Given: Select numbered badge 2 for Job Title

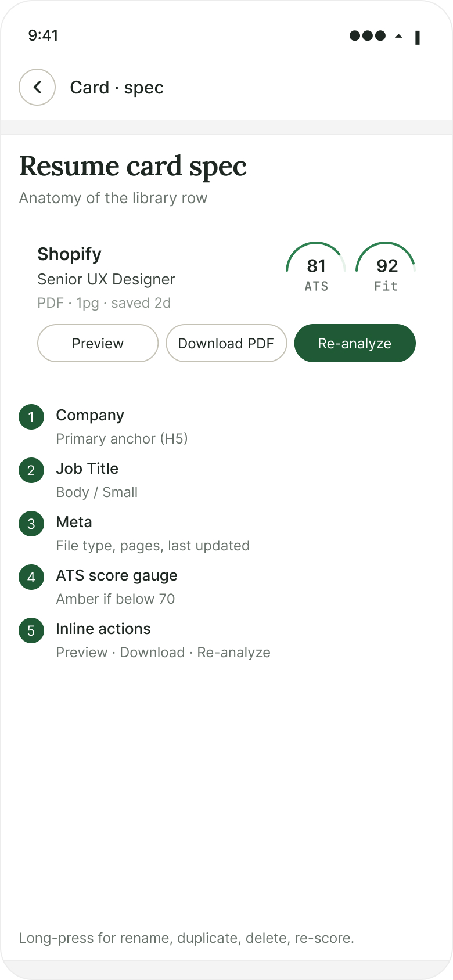Looking at the screenshot, I should (x=31, y=470).
